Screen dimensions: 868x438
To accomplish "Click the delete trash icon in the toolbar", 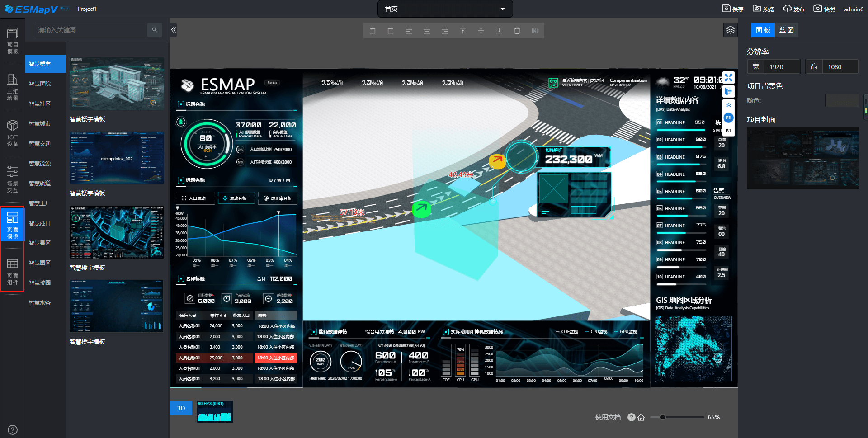I will [517, 31].
